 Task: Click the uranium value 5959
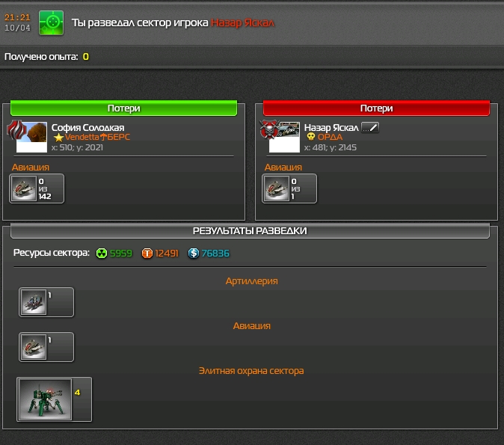[x=121, y=254]
